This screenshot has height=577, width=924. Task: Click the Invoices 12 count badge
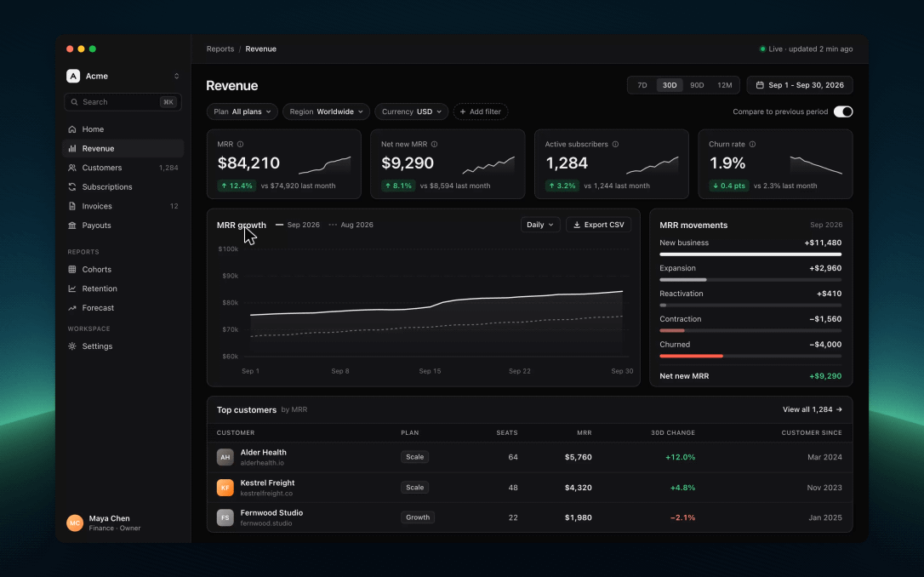(174, 206)
